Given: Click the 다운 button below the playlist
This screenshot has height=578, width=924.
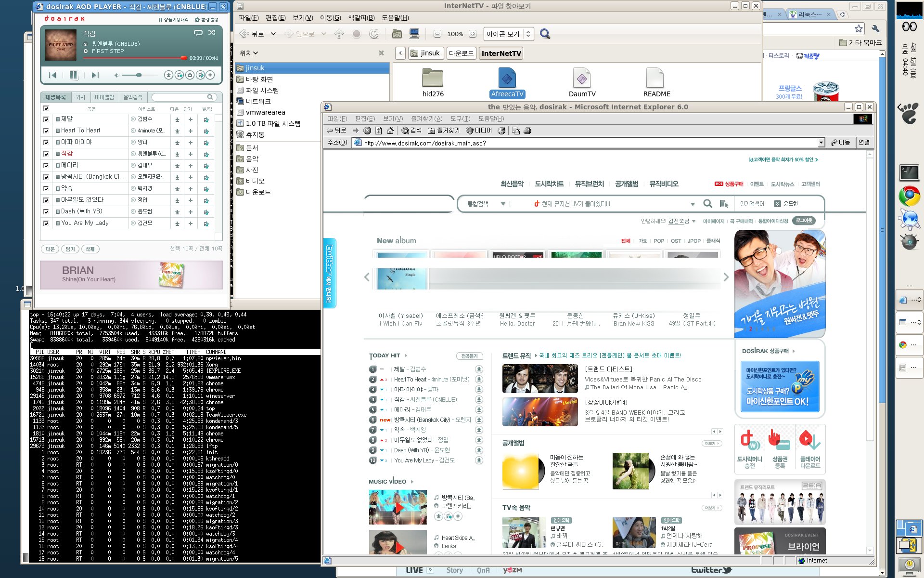Looking at the screenshot, I should click(x=50, y=249).
